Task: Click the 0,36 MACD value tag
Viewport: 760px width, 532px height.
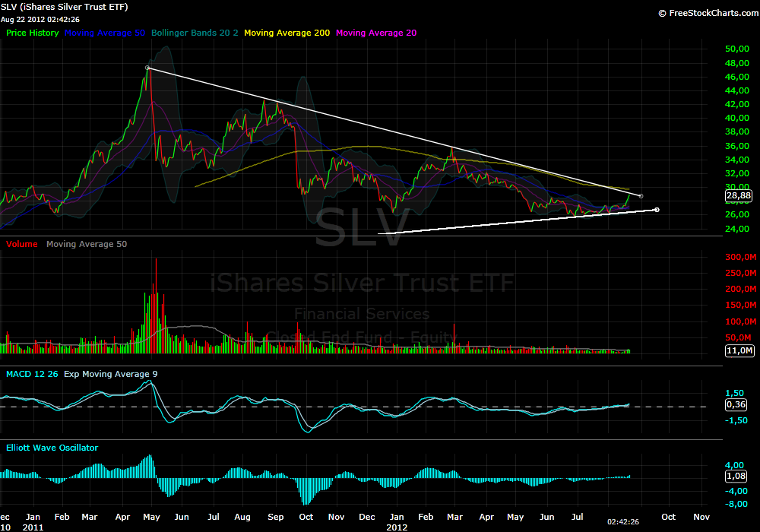Action: [735, 404]
